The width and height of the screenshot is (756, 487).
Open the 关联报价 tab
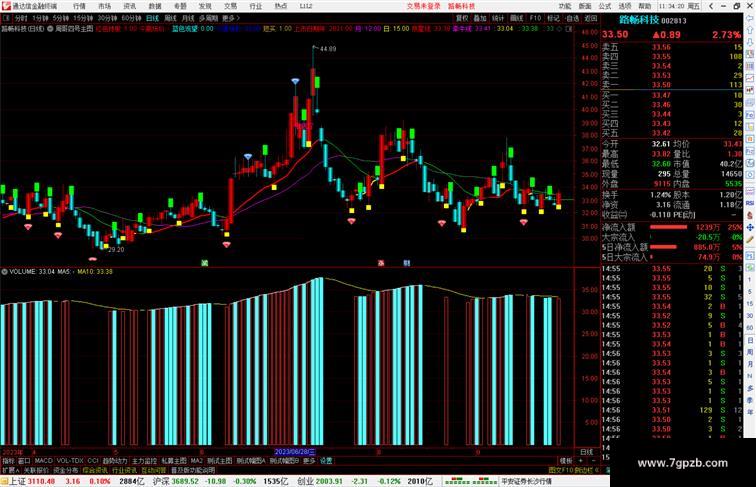(x=36, y=470)
